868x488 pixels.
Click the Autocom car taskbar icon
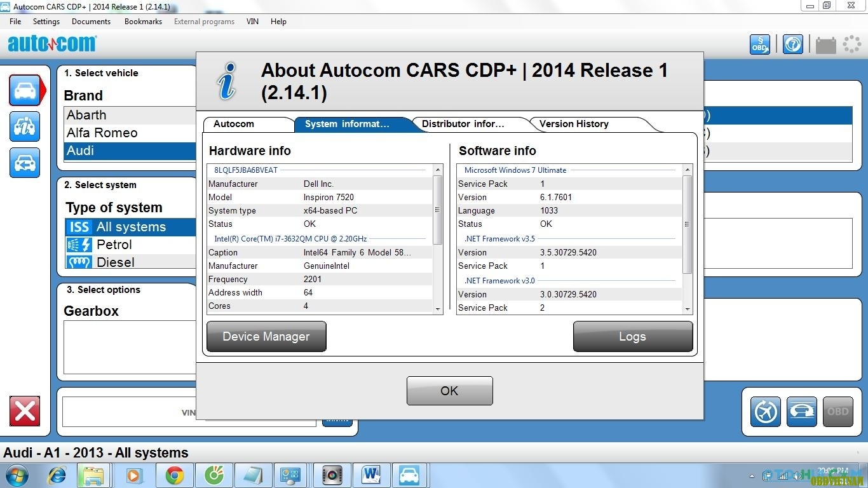click(410, 475)
